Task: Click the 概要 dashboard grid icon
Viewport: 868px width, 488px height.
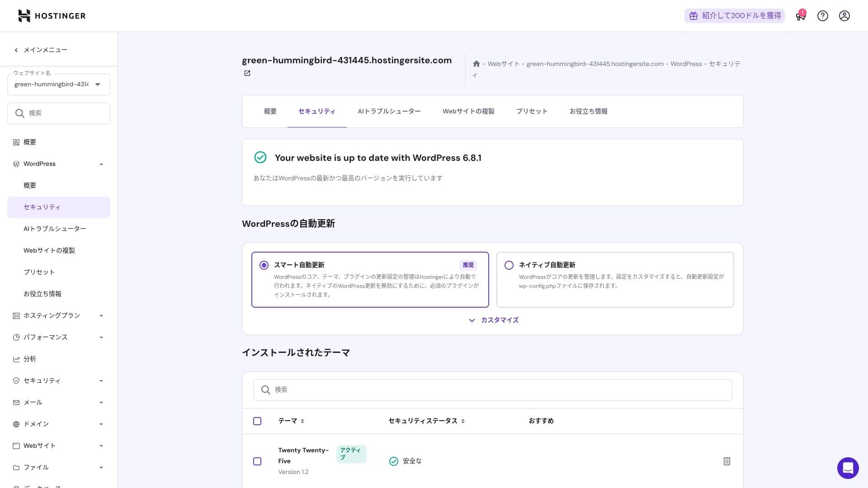Action: pyautogui.click(x=16, y=142)
